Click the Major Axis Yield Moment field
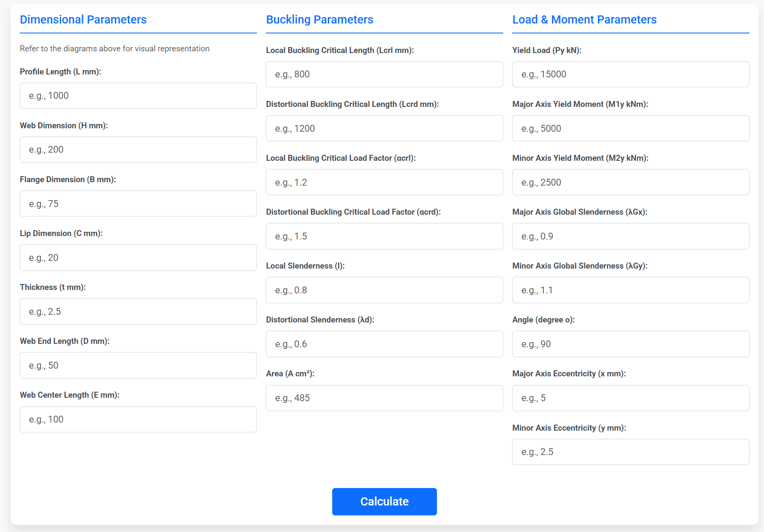Screen dimensions: 764x532 click(630, 128)
